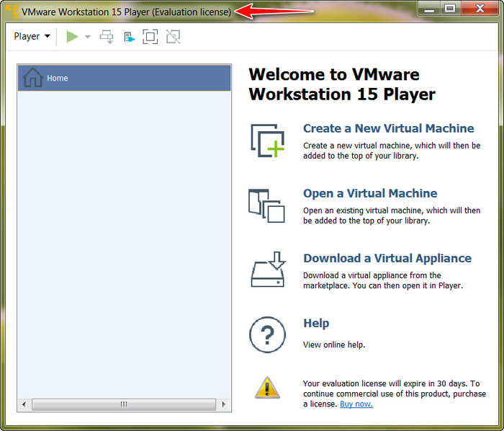Open the Player menu
The height and width of the screenshot is (431, 504).
pos(32,36)
